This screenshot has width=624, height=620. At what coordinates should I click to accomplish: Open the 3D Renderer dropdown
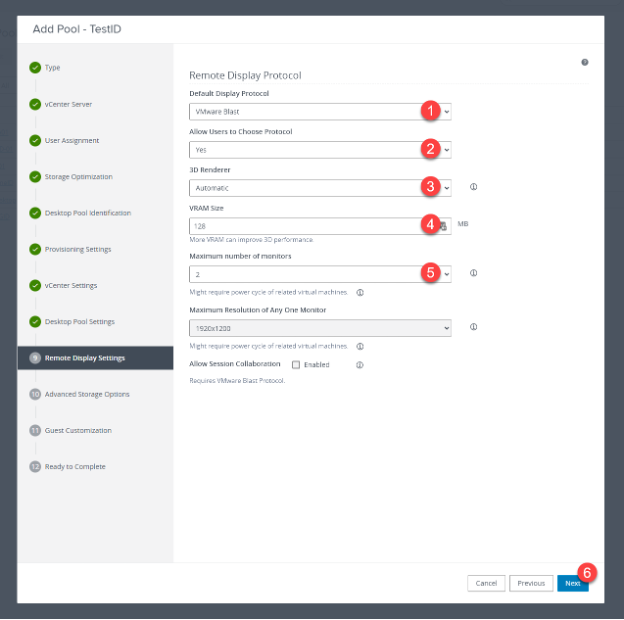[x=320, y=187]
